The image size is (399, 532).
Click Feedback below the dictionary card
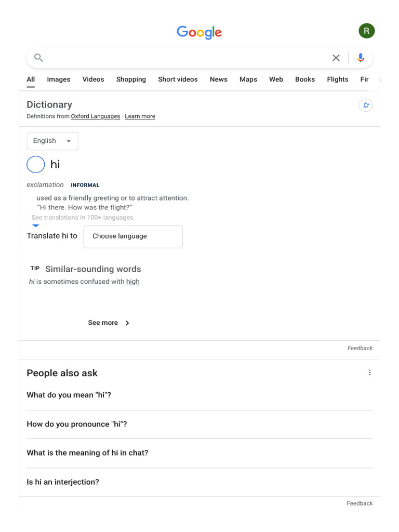coord(360,348)
